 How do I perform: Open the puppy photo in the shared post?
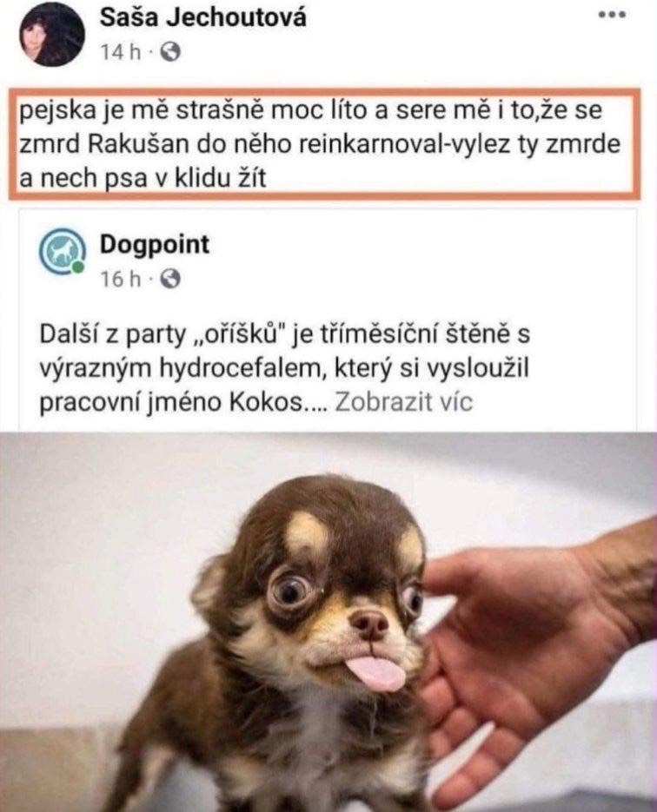(328, 622)
